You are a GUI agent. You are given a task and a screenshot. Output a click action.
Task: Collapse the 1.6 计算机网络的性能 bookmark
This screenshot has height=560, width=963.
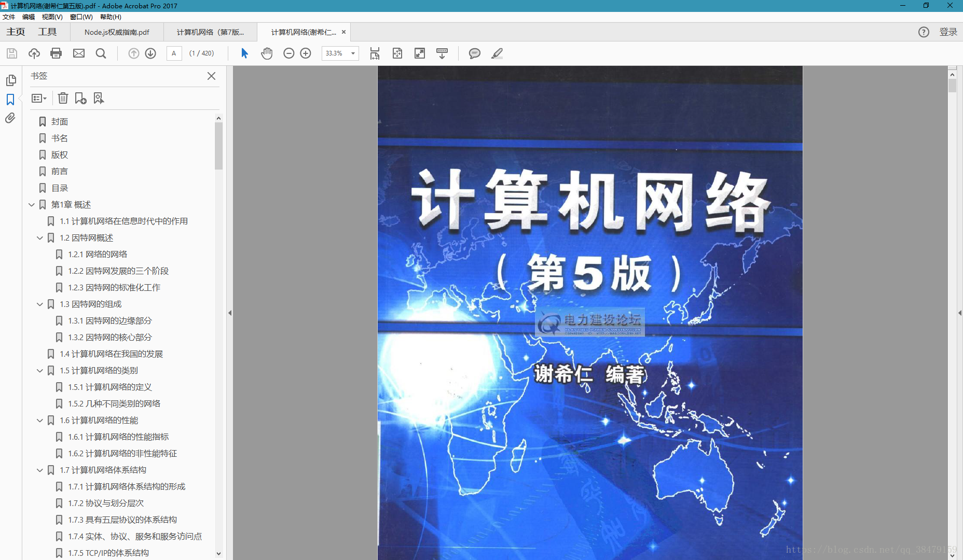point(40,421)
